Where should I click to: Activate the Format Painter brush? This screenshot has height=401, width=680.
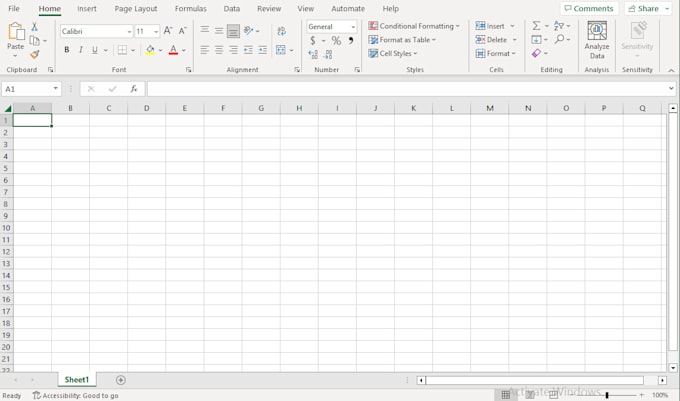click(35, 54)
